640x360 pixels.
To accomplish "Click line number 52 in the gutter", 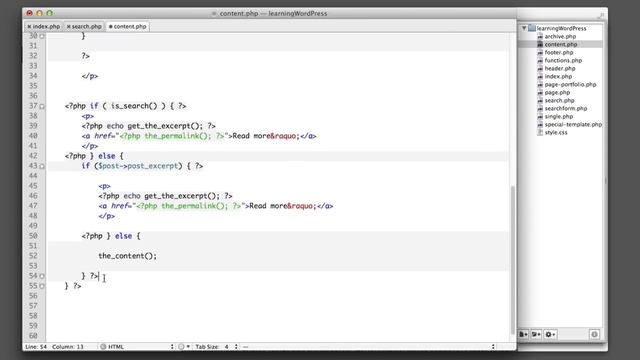I will tap(33, 256).
